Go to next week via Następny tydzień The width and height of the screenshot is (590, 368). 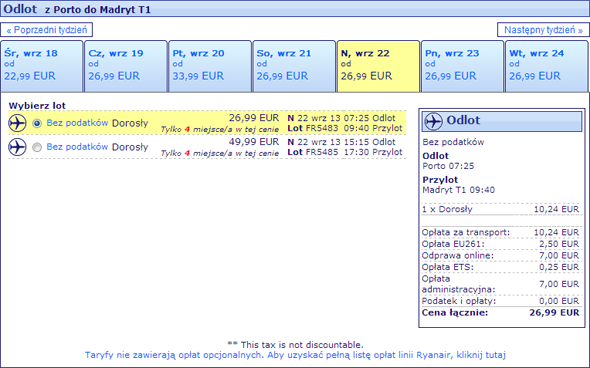coord(543,30)
